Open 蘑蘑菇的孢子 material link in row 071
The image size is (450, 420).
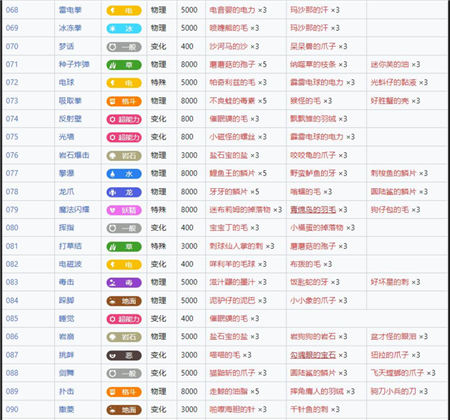(x=232, y=64)
